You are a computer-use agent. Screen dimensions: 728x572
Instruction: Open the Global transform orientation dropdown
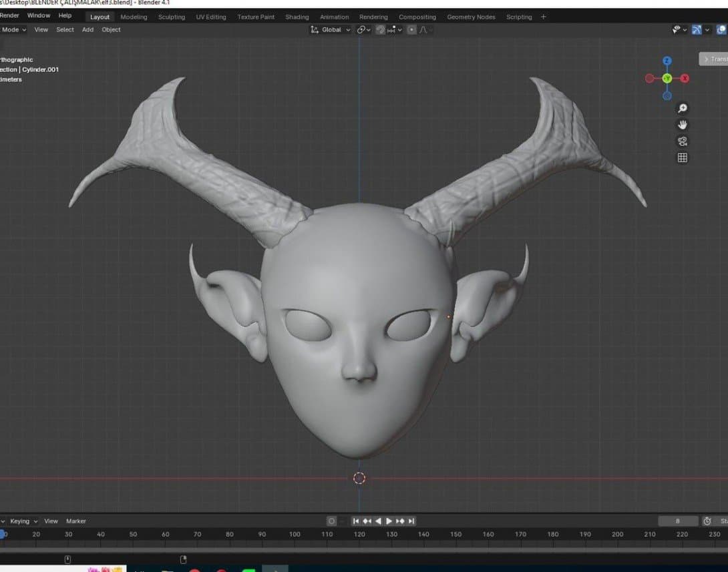[331, 29]
